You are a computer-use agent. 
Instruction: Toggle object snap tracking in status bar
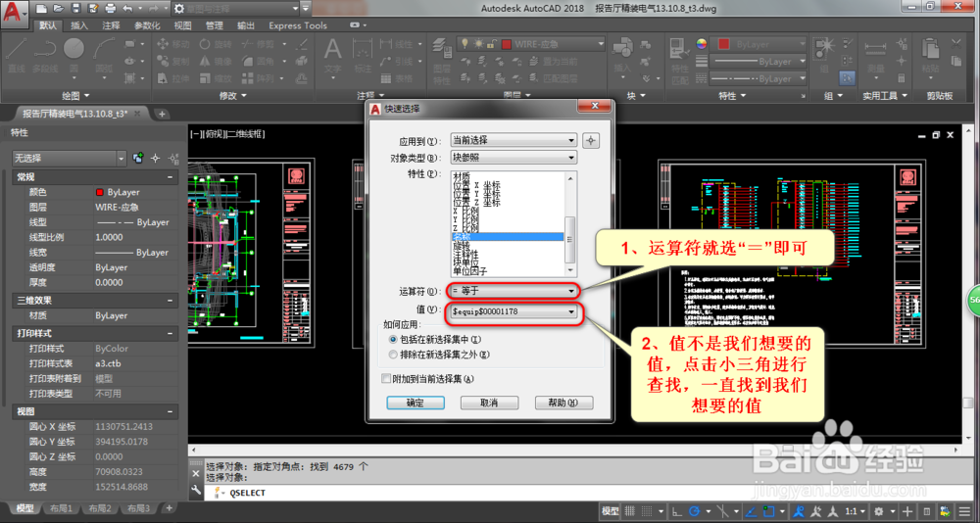750,510
